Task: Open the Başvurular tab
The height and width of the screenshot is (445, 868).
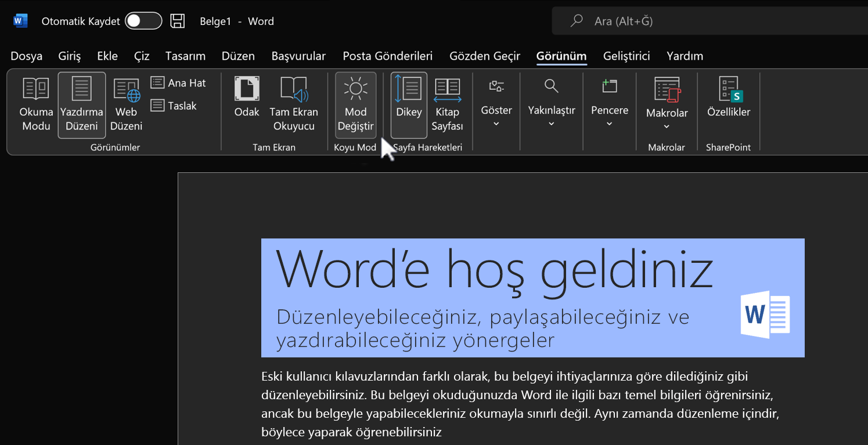Action: pyautogui.click(x=298, y=56)
